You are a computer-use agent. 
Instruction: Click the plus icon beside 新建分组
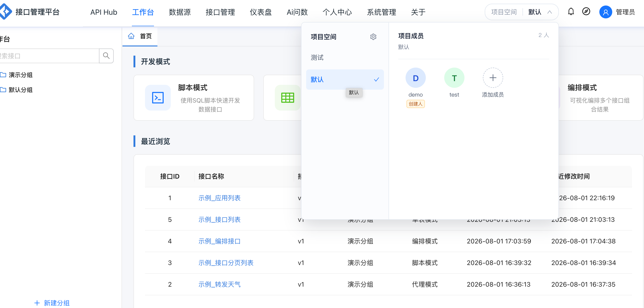click(37, 303)
